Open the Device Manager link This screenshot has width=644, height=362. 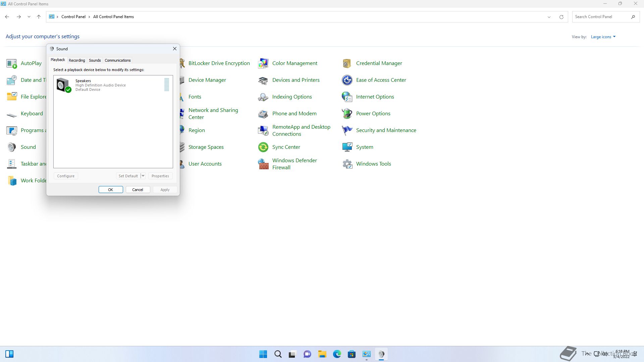(207, 80)
